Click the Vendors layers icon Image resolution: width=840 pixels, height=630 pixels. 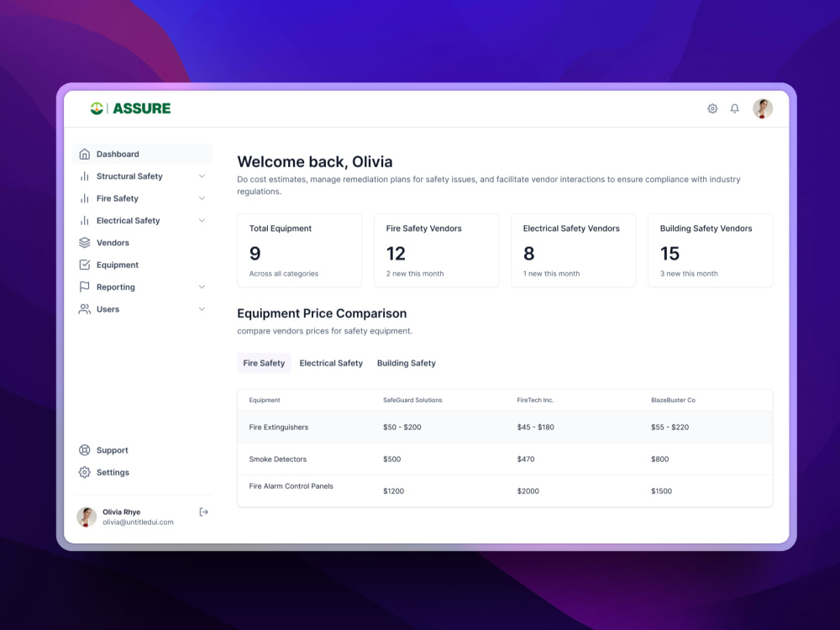(x=85, y=243)
